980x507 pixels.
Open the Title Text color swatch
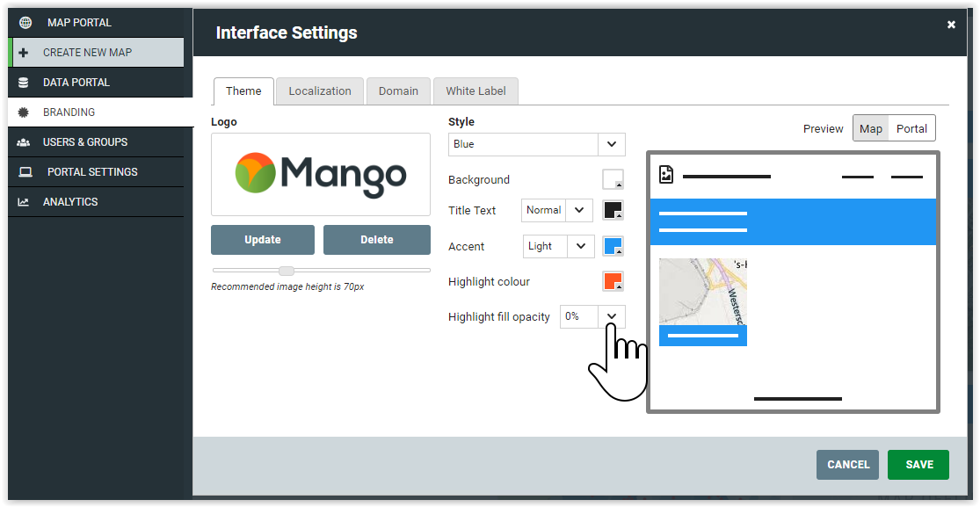coord(613,210)
